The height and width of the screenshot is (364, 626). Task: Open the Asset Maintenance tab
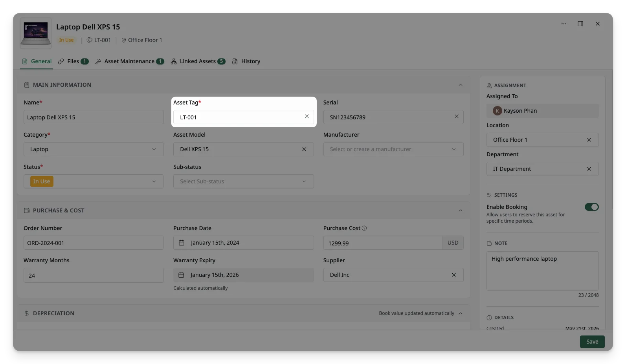point(130,61)
